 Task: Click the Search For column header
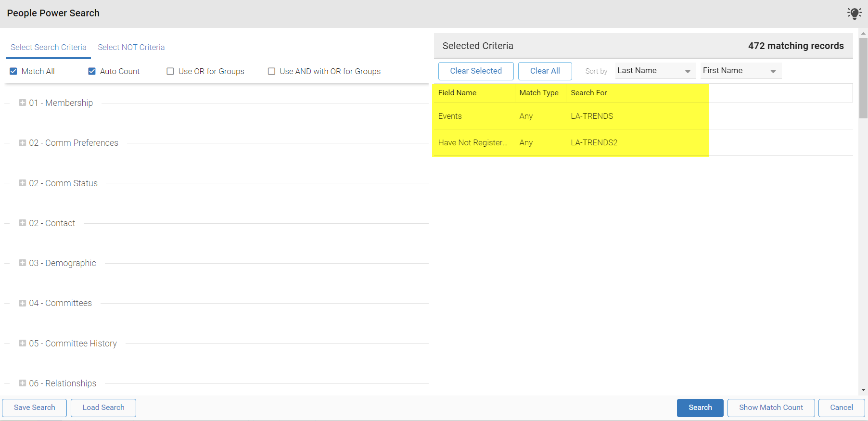point(638,93)
